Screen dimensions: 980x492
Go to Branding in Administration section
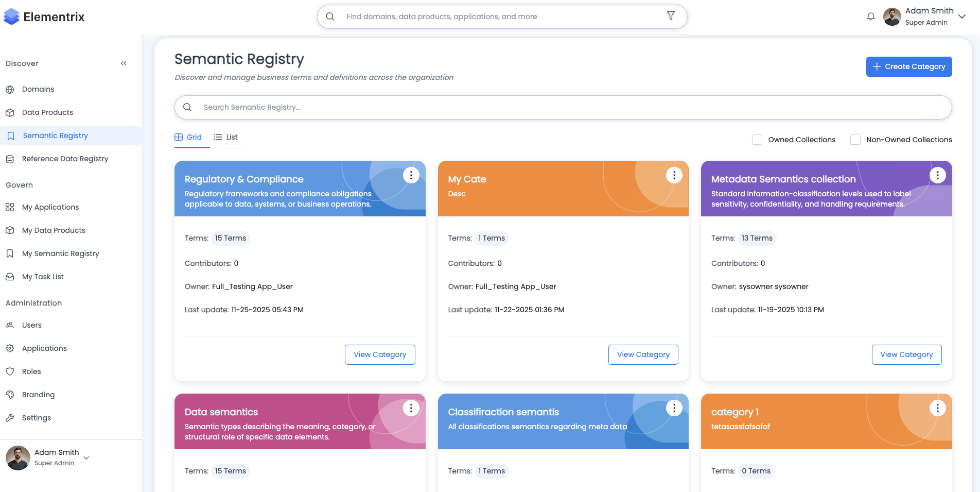click(38, 395)
